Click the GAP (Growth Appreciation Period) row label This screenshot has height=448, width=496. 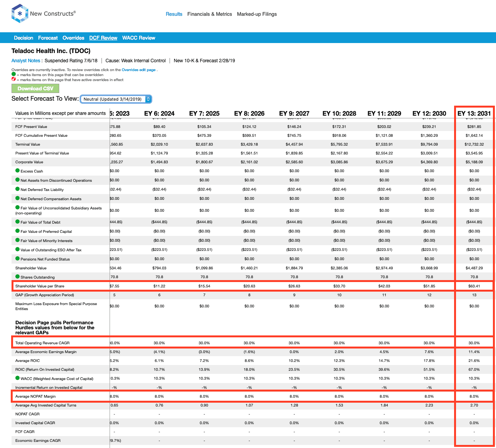pos(45,295)
